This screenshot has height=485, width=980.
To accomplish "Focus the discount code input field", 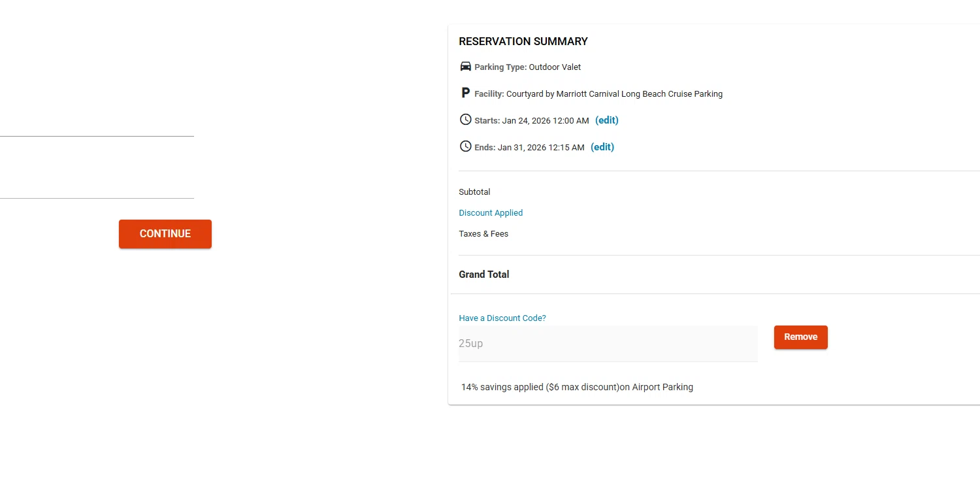I will [x=608, y=344].
